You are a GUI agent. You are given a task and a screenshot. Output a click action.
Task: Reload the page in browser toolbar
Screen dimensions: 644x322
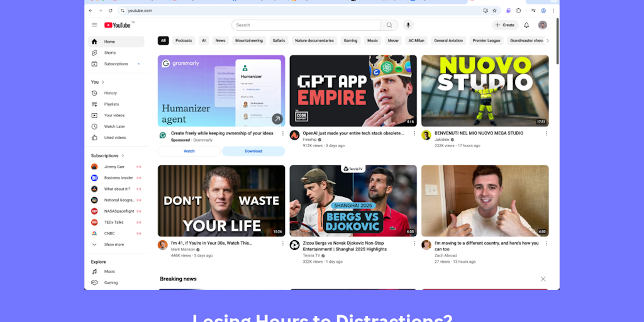tap(110, 11)
